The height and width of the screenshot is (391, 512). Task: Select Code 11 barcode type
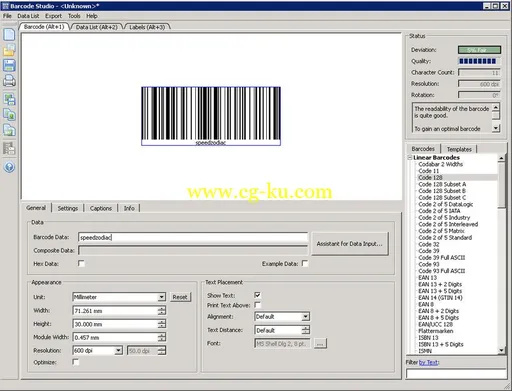click(428, 171)
